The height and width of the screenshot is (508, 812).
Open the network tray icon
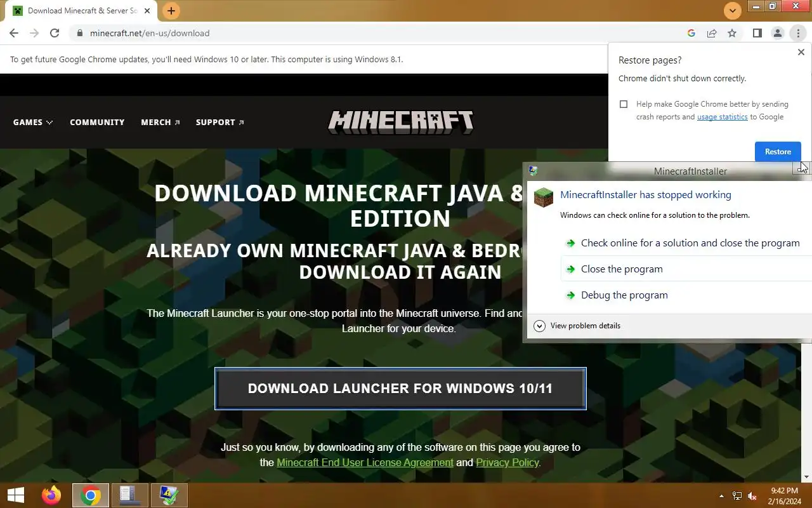pos(737,496)
